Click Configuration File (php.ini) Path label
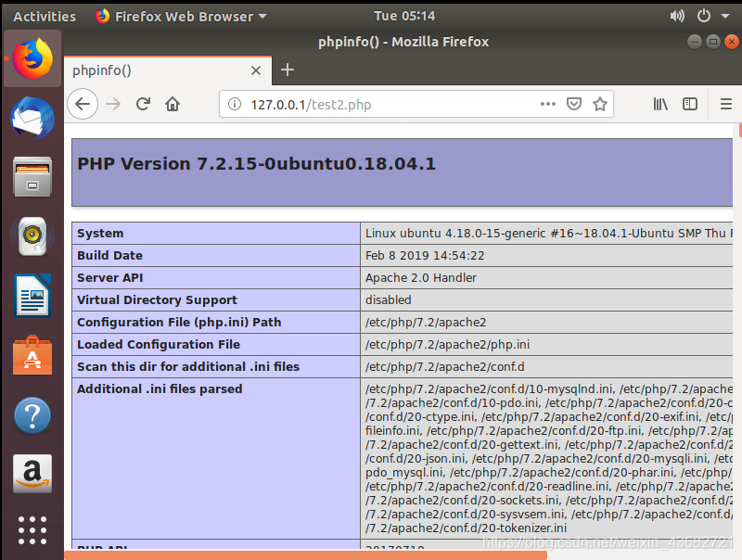742x560 pixels. (179, 322)
